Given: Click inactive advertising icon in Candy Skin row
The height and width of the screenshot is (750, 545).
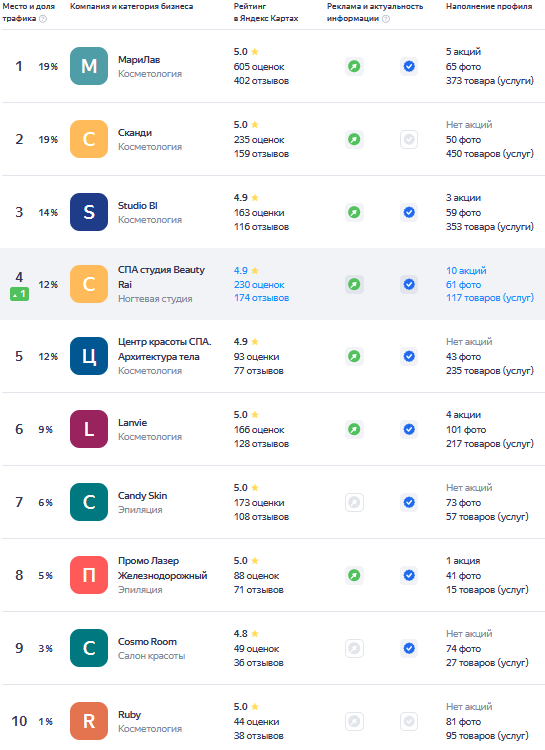Looking at the screenshot, I should [354, 502].
